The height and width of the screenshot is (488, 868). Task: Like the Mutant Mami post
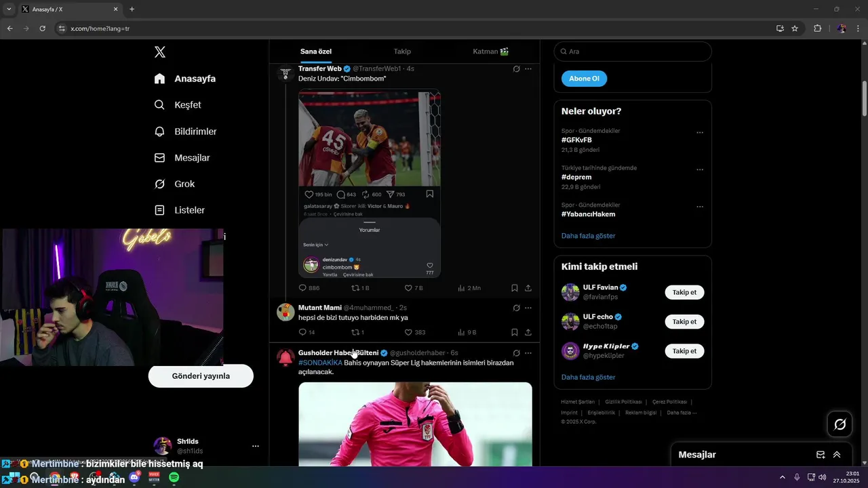[x=414, y=332]
